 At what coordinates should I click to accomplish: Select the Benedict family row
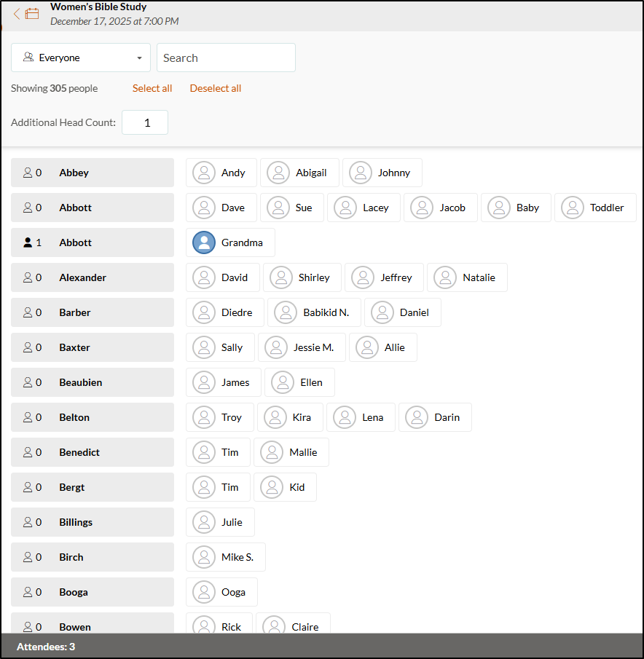[93, 451]
